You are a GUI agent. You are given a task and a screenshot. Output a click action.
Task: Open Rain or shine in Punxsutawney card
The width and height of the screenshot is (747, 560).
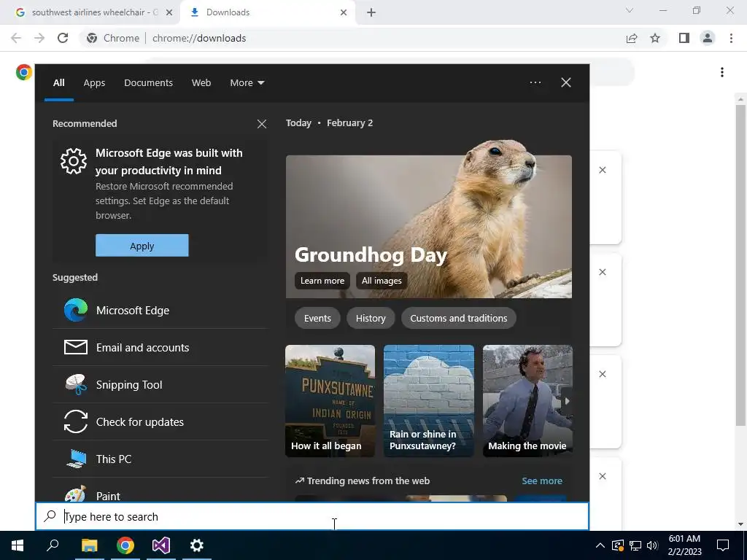coord(429,401)
